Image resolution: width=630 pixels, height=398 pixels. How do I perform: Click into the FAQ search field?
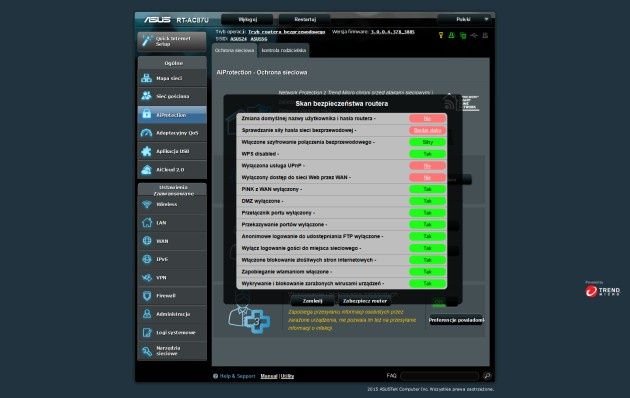440,376
